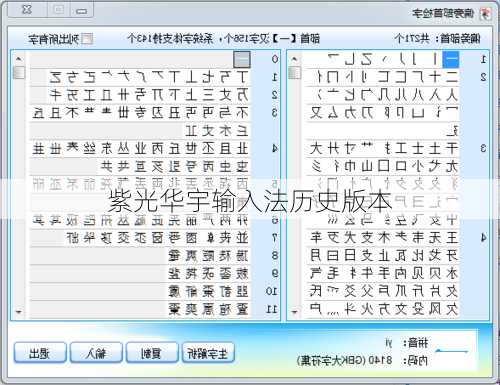Pick the character 並 in the character list
Image resolution: width=500 pixels, height=385 pixels.
coord(242,238)
